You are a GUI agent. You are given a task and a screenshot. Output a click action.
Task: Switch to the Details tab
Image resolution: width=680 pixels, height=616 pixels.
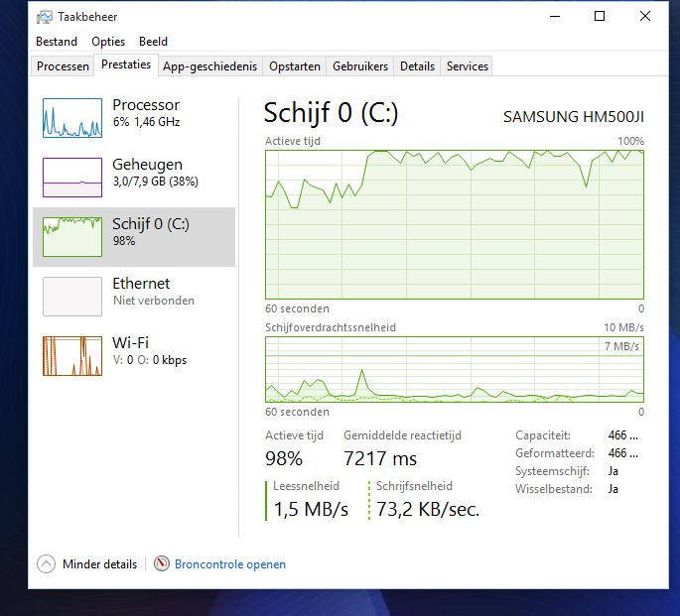point(417,66)
